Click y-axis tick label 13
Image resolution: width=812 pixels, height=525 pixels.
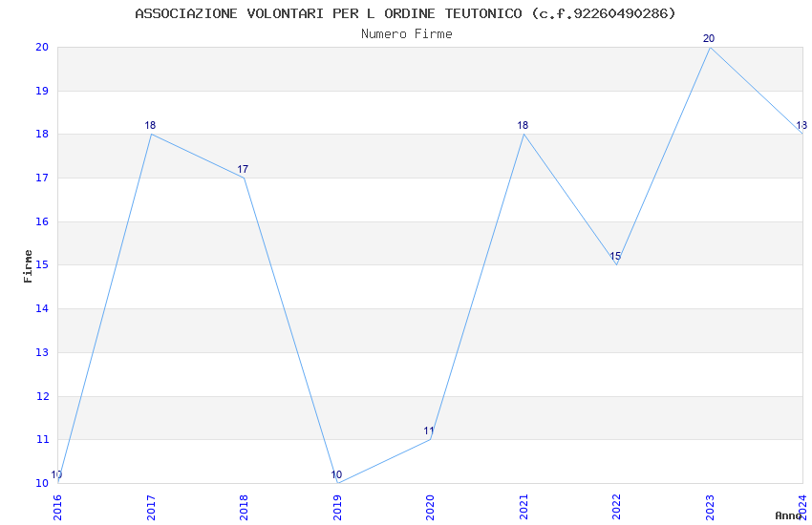(42, 353)
